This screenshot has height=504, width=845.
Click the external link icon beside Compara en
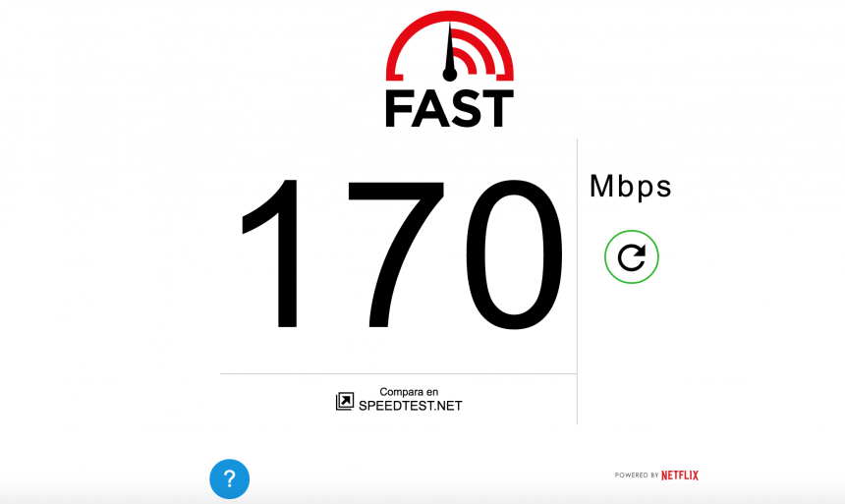345,401
